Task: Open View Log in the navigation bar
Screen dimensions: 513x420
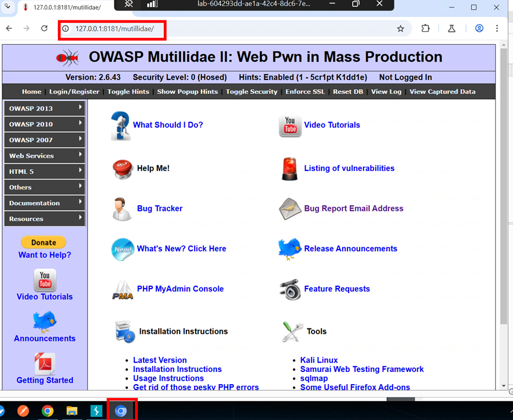Action: [386, 92]
